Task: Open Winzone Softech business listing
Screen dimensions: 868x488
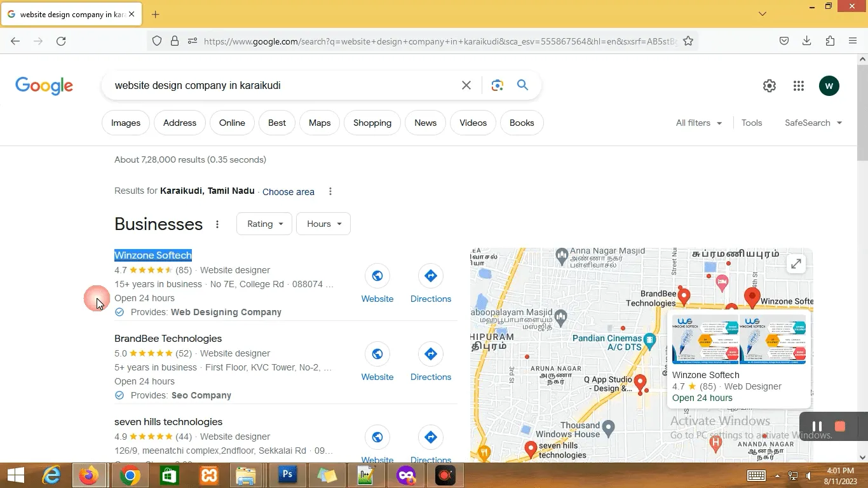Action: pos(153,255)
